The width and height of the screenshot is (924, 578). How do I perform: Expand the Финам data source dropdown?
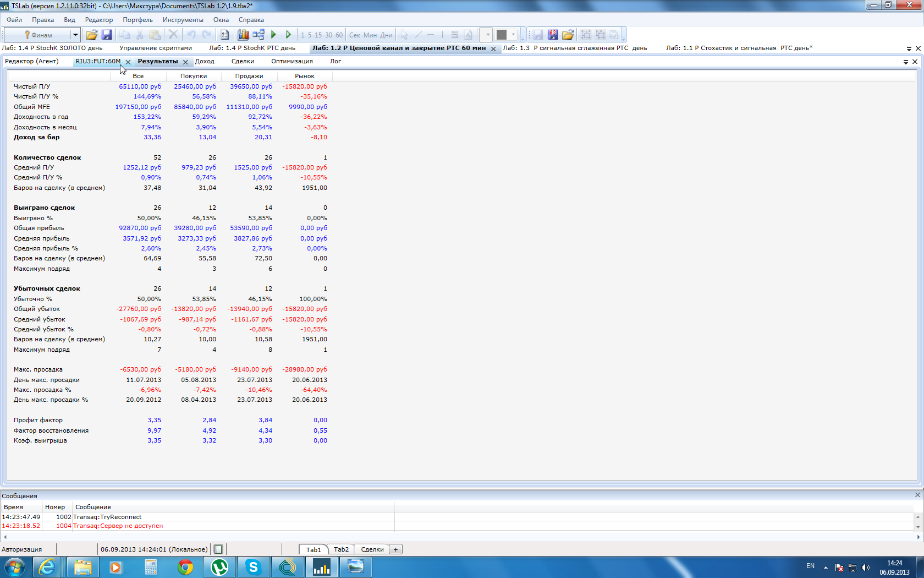point(75,35)
